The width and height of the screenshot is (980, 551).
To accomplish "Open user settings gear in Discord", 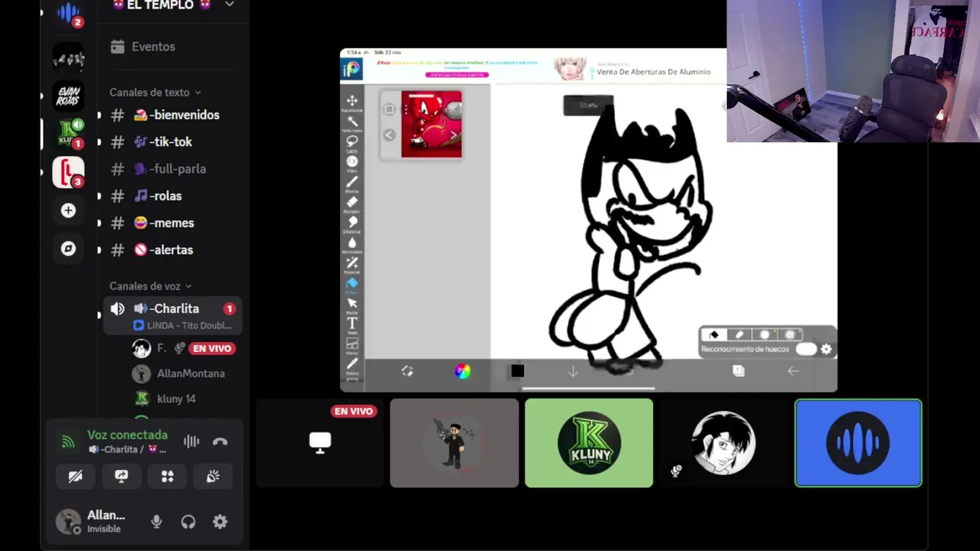I will coord(220,522).
